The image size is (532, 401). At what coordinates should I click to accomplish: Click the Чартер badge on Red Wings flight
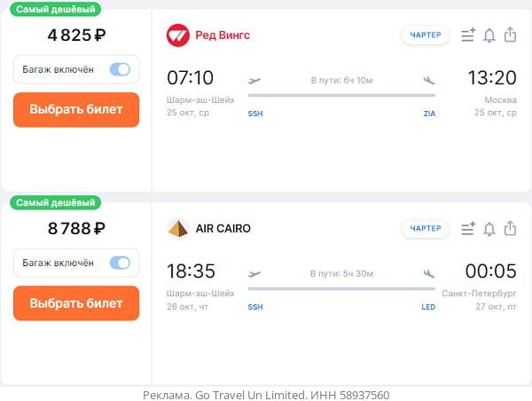click(426, 35)
